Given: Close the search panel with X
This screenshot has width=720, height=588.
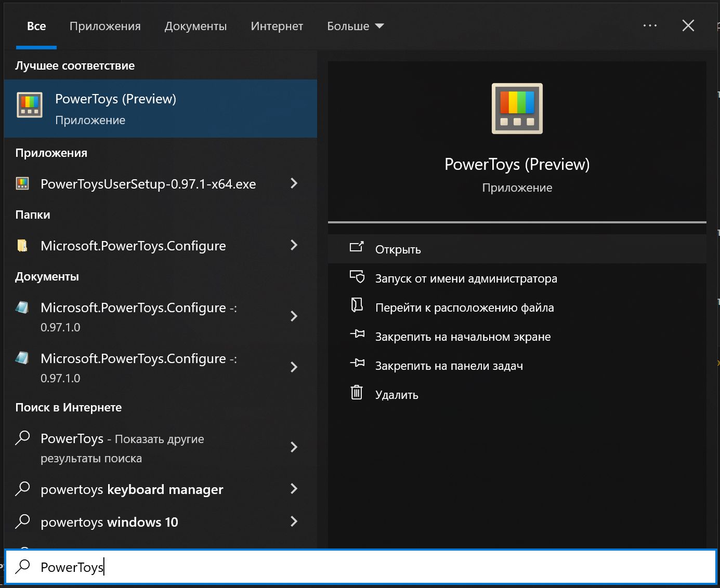Looking at the screenshot, I should coord(688,25).
